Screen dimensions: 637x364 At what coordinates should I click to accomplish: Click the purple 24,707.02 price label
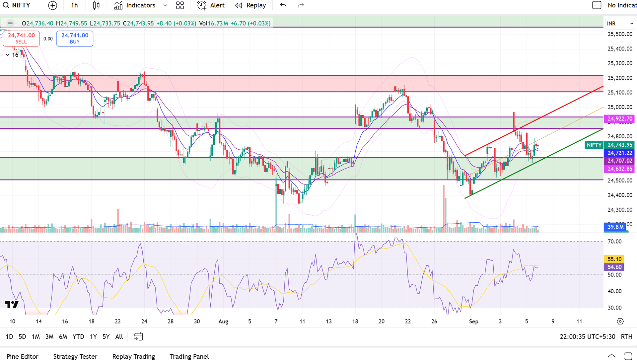620,161
